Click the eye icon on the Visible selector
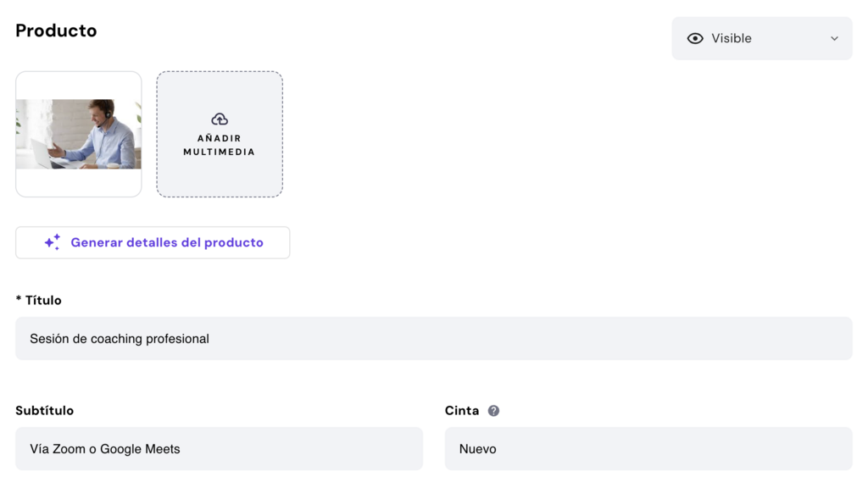This screenshot has width=868, height=488. [695, 38]
